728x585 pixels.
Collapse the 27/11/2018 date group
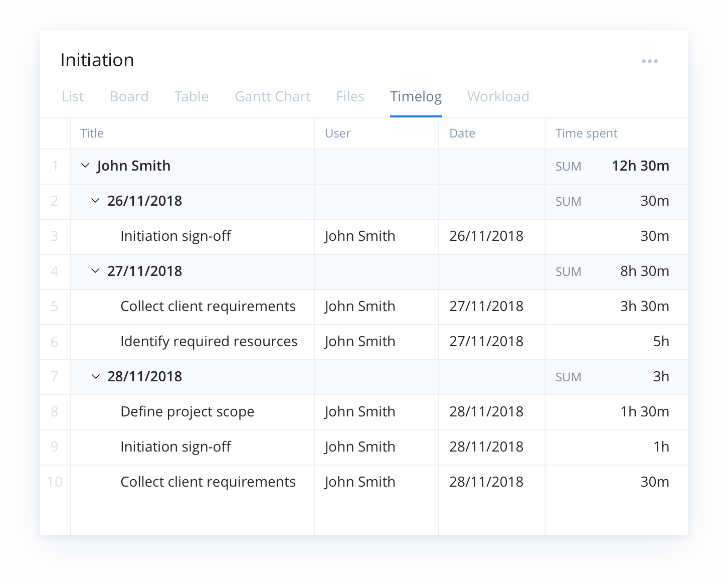pyautogui.click(x=95, y=271)
